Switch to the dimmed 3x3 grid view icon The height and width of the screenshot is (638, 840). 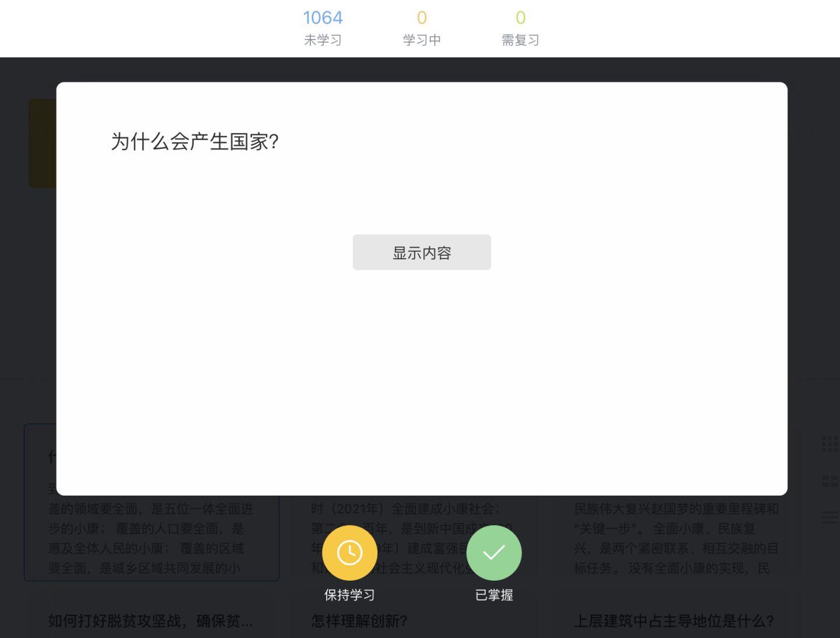click(x=829, y=444)
